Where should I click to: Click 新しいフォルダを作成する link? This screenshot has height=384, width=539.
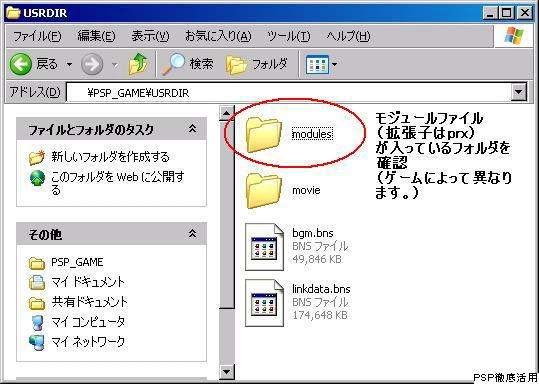(x=110, y=157)
